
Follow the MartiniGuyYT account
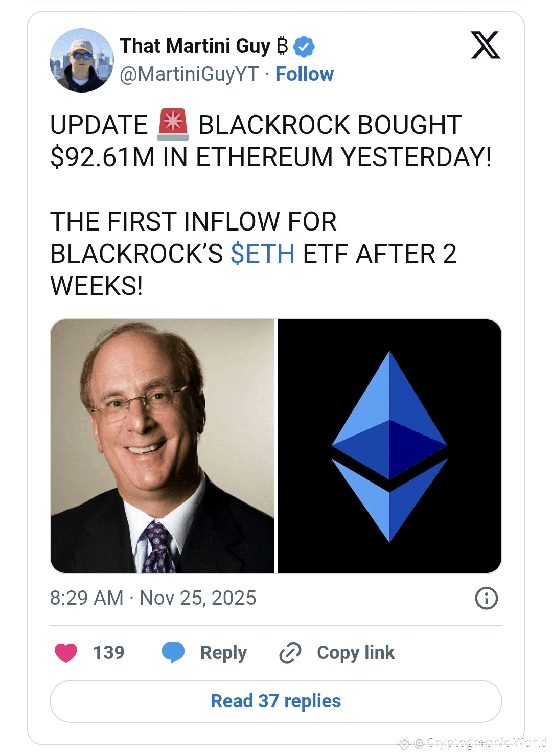[x=304, y=74]
